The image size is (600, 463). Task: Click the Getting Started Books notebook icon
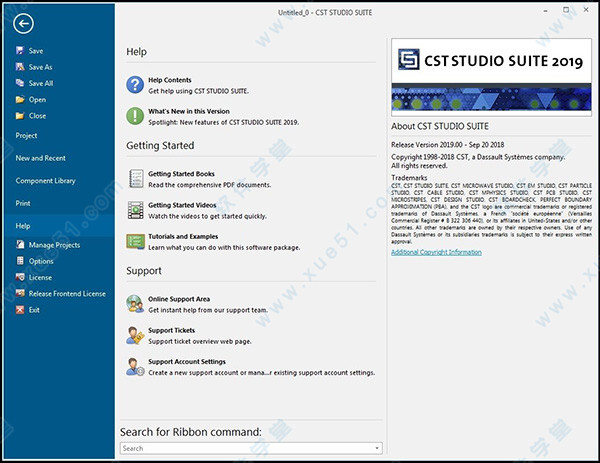point(136,179)
